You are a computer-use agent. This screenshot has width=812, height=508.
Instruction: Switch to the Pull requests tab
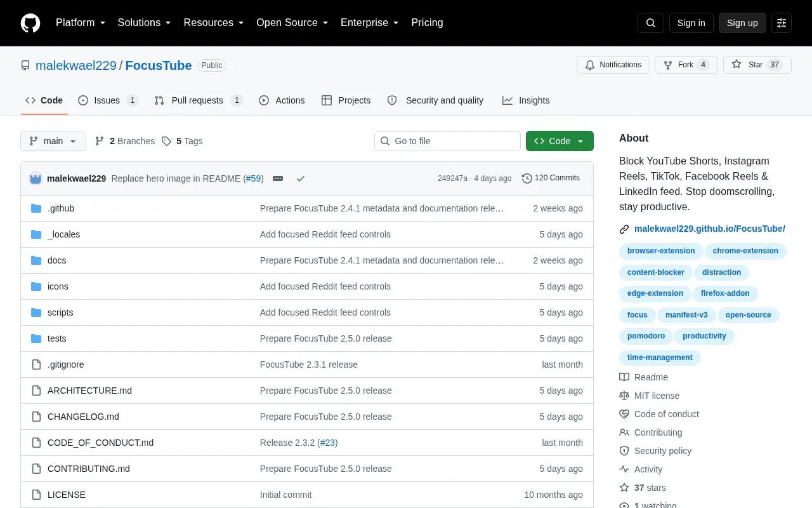point(199,100)
